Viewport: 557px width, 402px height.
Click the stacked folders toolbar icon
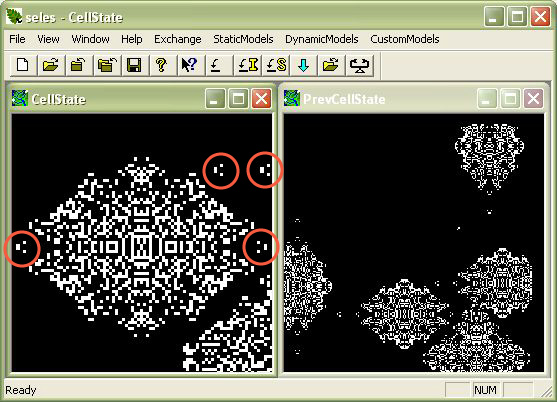(107, 65)
